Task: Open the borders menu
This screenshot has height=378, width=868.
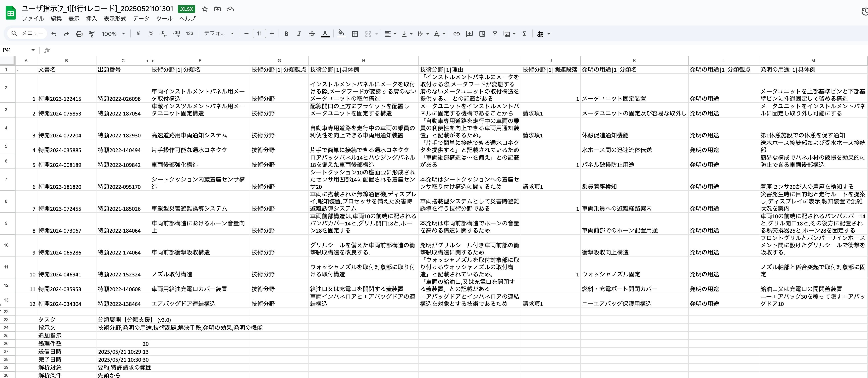Action: click(x=355, y=34)
